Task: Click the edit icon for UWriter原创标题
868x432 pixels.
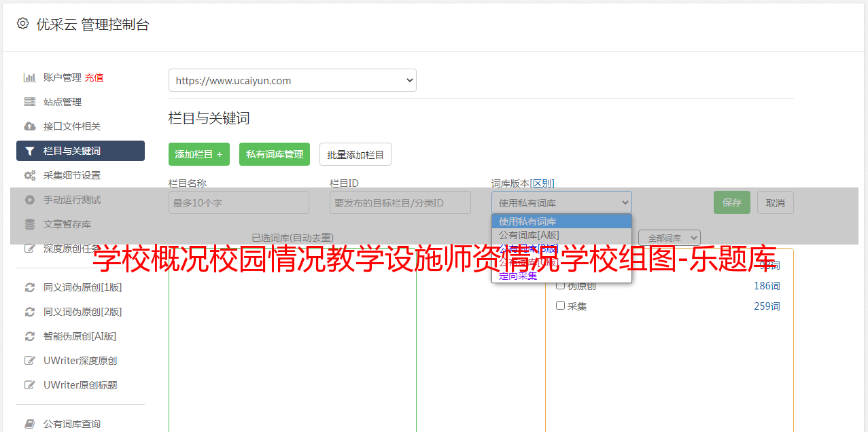Action: (29, 385)
